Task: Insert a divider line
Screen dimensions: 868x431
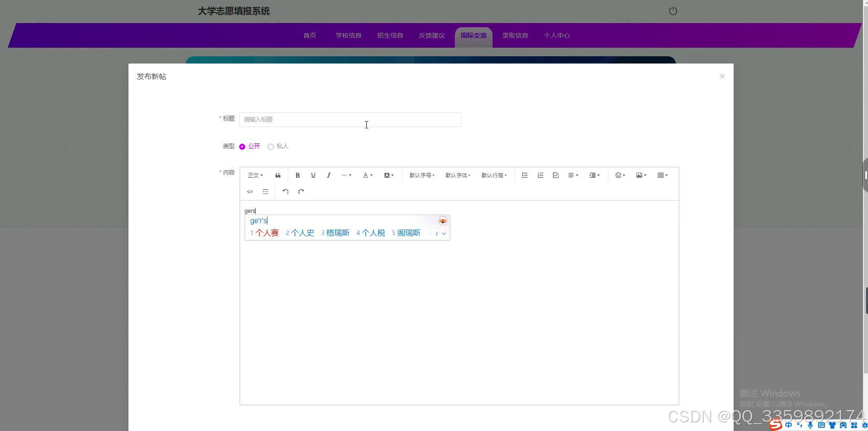Action: click(x=265, y=191)
